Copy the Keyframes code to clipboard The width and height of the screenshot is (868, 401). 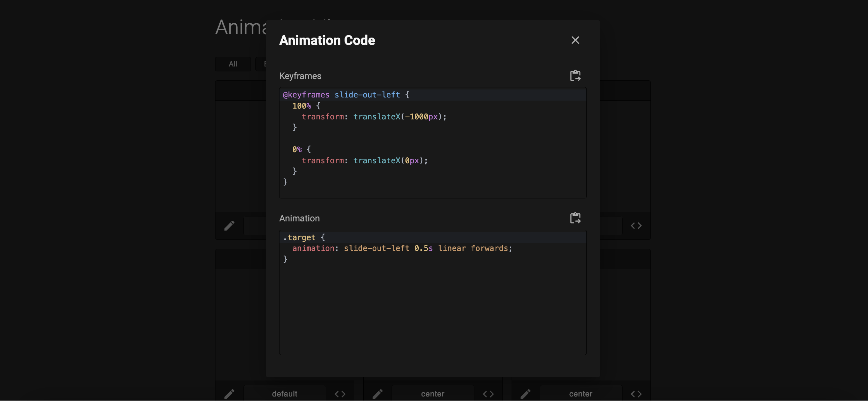[x=575, y=76]
